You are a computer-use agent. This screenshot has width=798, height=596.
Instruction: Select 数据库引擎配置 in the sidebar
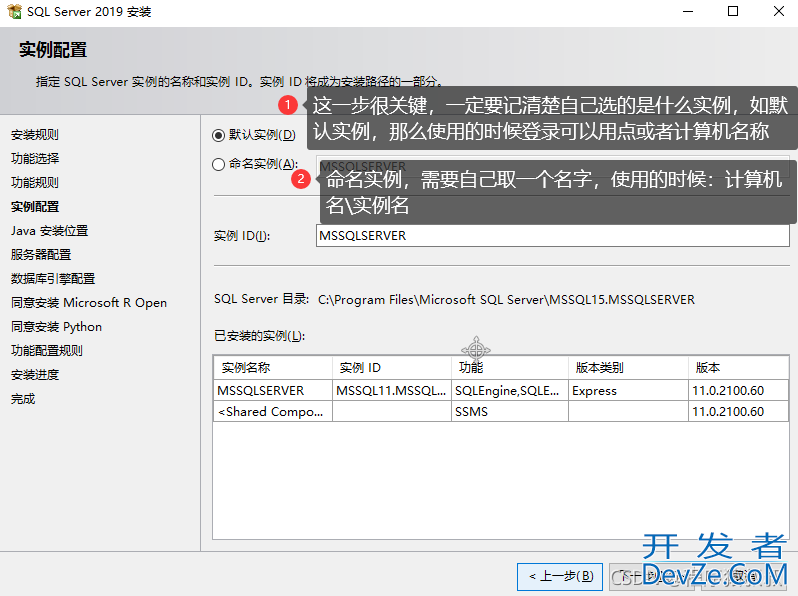click(x=53, y=279)
